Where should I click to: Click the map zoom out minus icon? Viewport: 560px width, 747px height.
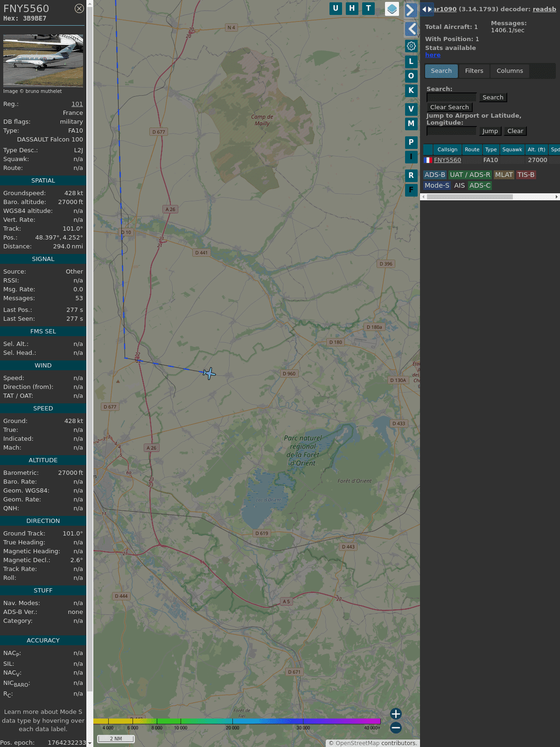(396, 727)
